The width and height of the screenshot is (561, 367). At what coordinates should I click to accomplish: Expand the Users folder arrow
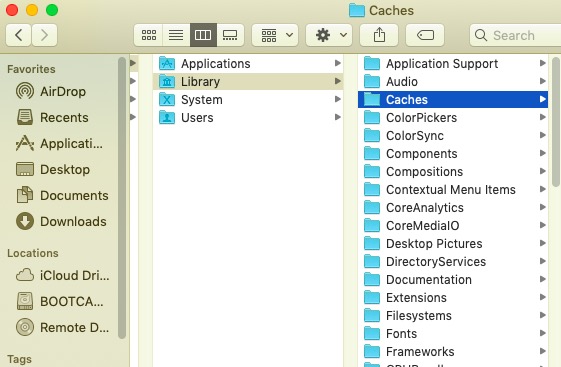pyautogui.click(x=337, y=117)
